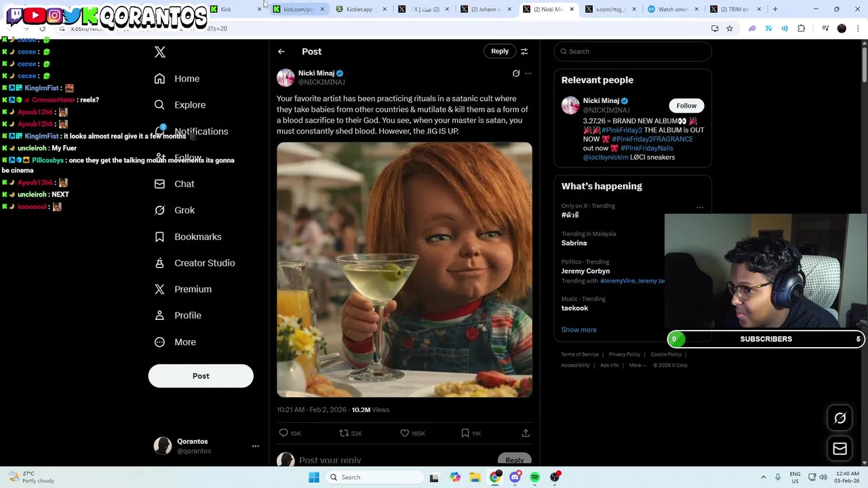Open Notifications in the sidebar
This screenshot has height=488, width=868.
coord(191,131)
